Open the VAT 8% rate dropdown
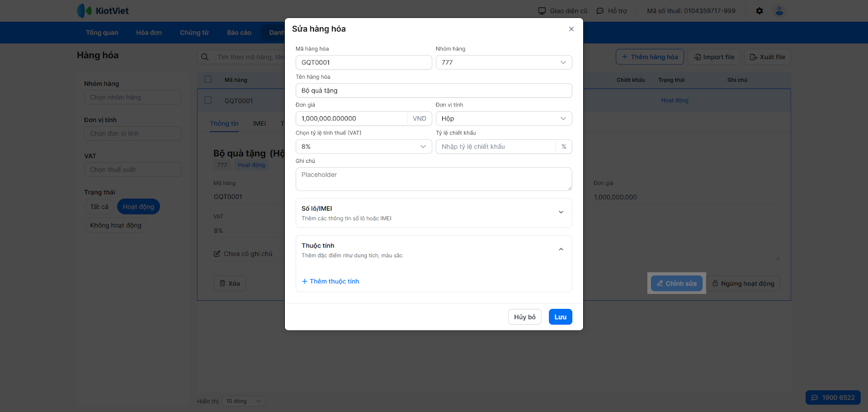Viewport: 868px width, 412px height. pos(363,147)
